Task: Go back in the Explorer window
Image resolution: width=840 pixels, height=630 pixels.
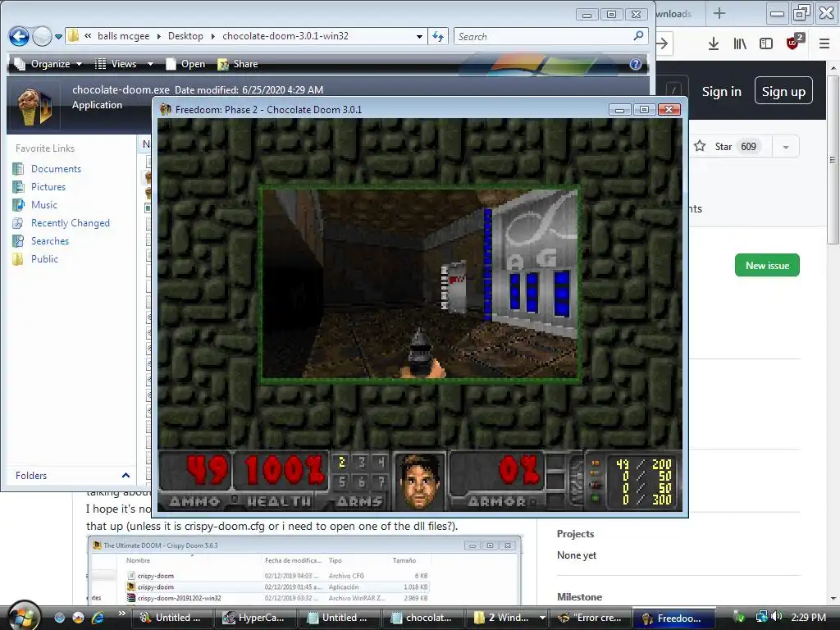Action: (20, 36)
